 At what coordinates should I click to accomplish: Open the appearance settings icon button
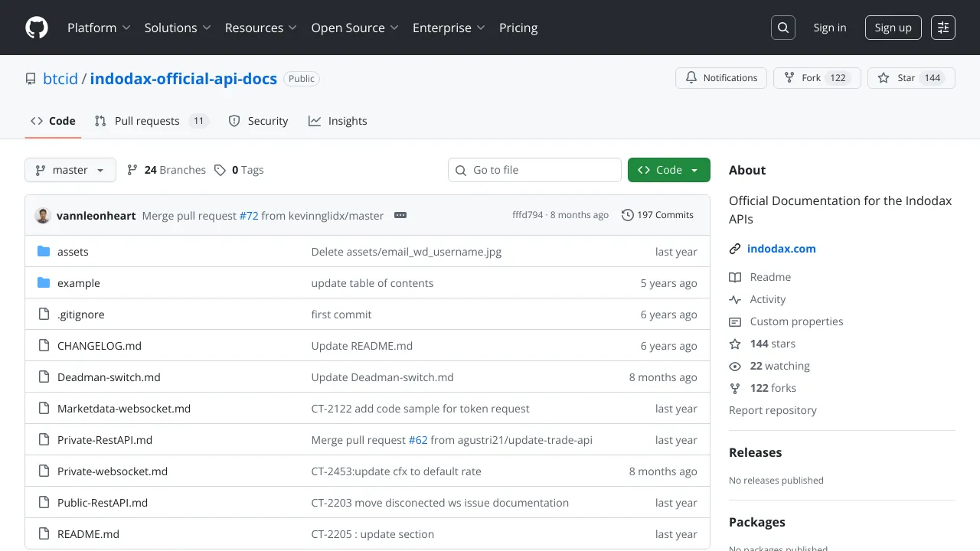(x=943, y=28)
